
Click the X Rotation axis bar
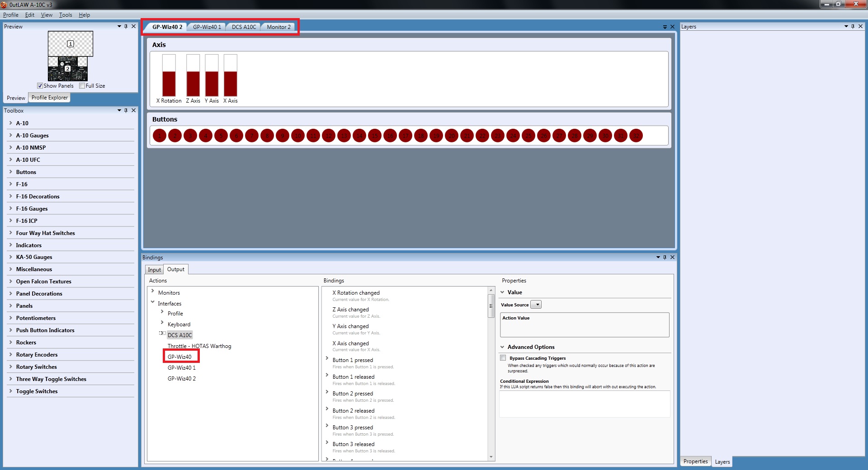pos(169,75)
